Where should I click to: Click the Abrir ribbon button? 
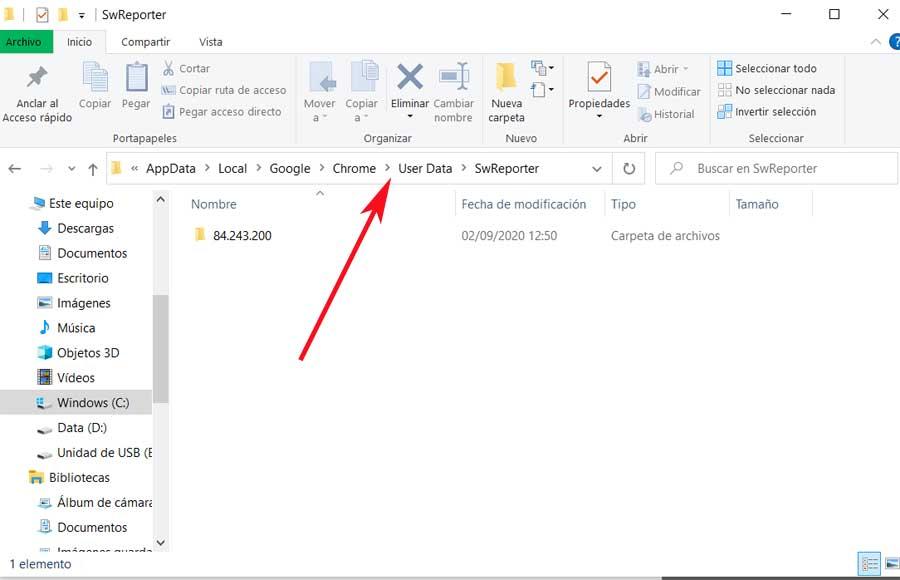point(662,69)
